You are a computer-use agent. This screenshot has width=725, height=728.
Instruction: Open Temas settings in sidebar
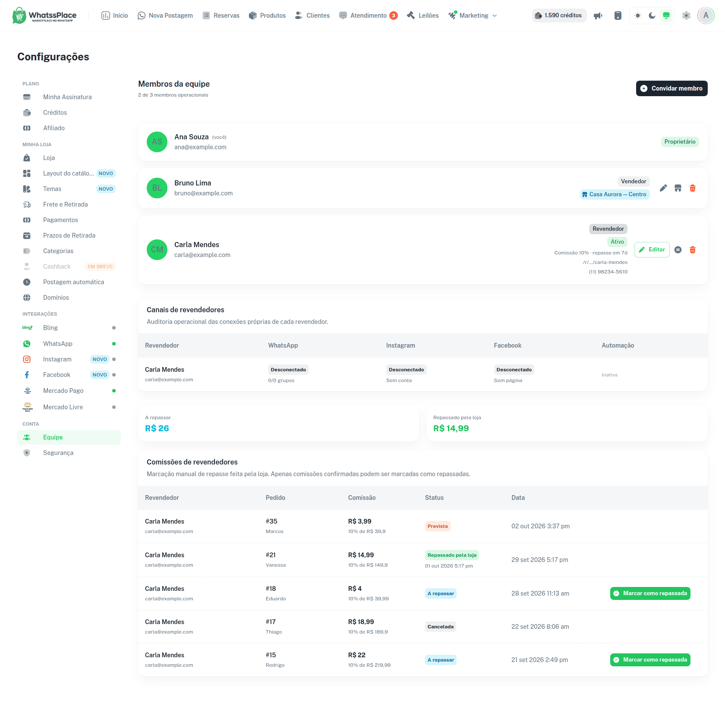coord(69,189)
